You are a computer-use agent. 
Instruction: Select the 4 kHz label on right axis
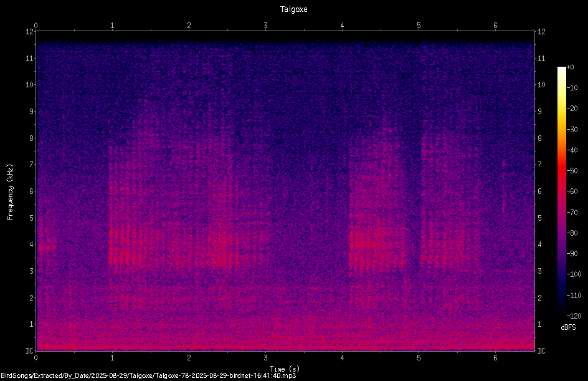point(539,244)
